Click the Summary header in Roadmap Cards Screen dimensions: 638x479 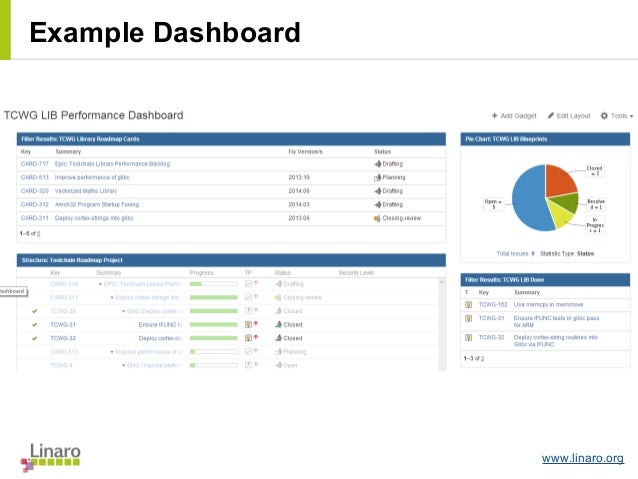(68, 151)
